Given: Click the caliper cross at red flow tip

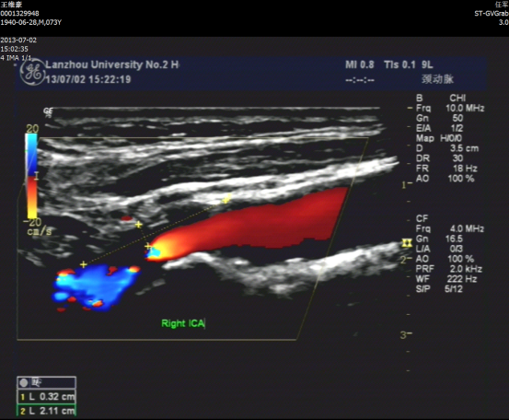Looking at the screenshot, I should coord(147,247).
